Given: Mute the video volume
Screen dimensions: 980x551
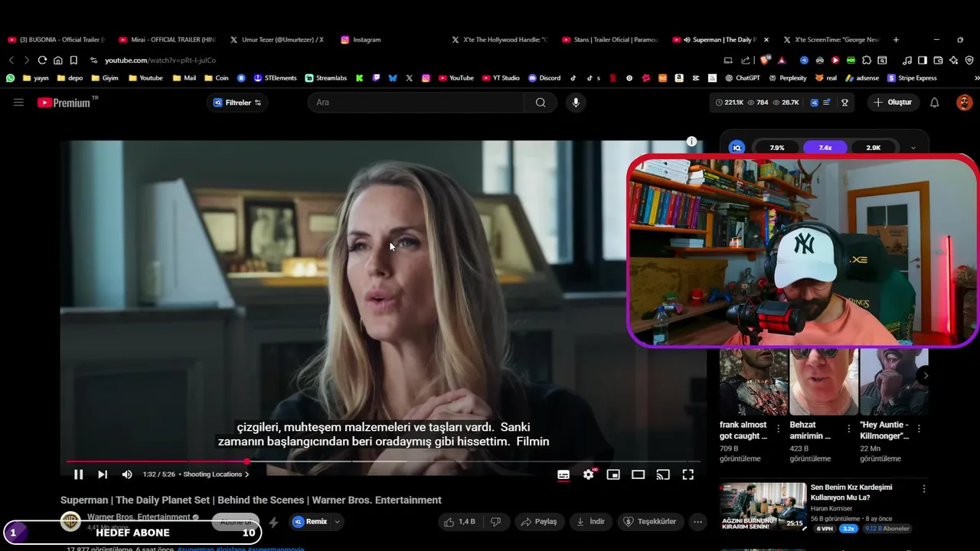Looking at the screenshot, I should pos(127,474).
